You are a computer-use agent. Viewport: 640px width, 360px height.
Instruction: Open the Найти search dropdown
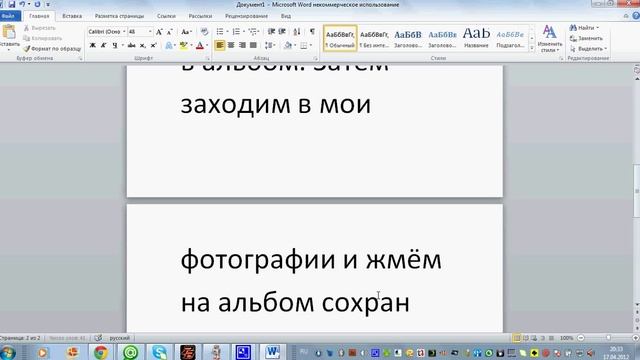click(584, 28)
